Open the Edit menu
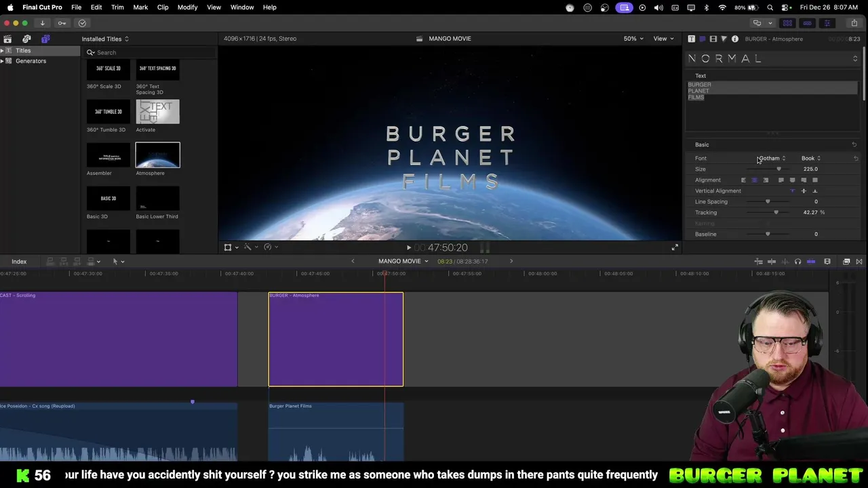868x488 pixels. tap(96, 7)
